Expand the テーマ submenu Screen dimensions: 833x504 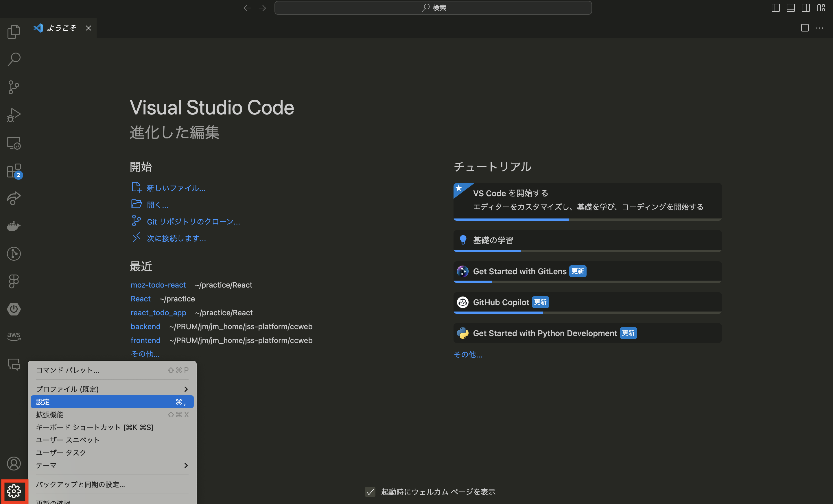pos(112,466)
